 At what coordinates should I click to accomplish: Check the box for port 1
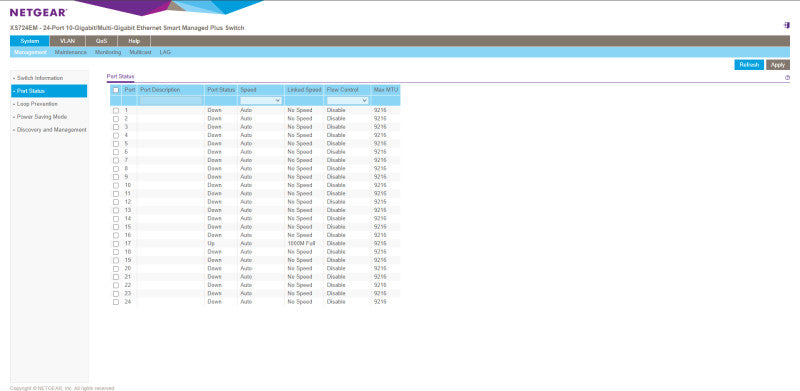(x=116, y=110)
